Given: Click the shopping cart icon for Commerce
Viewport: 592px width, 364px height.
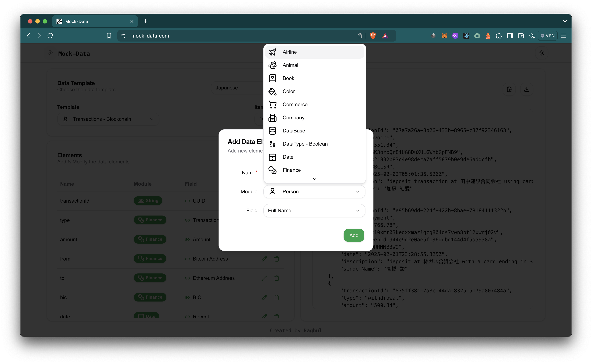Looking at the screenshot, I should point(272,105).
